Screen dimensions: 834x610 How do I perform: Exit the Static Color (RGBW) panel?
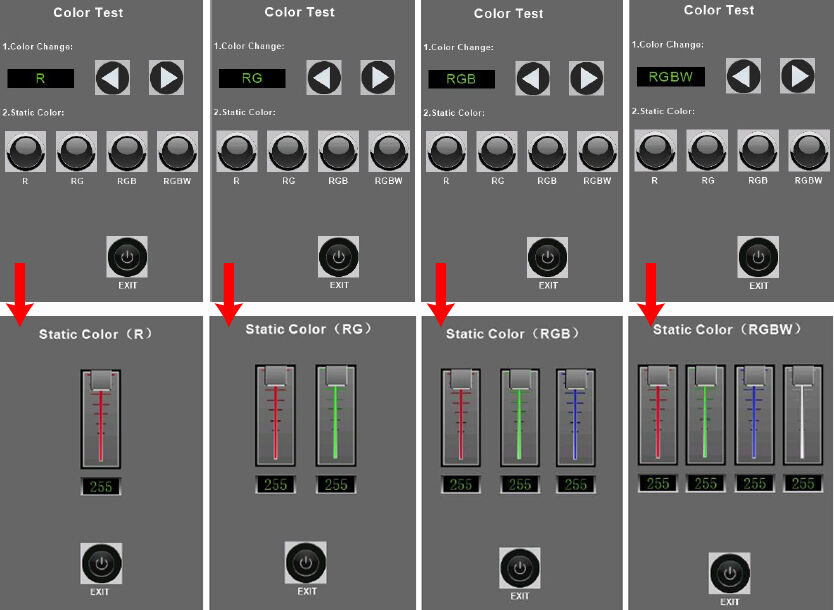coord(730,573)
